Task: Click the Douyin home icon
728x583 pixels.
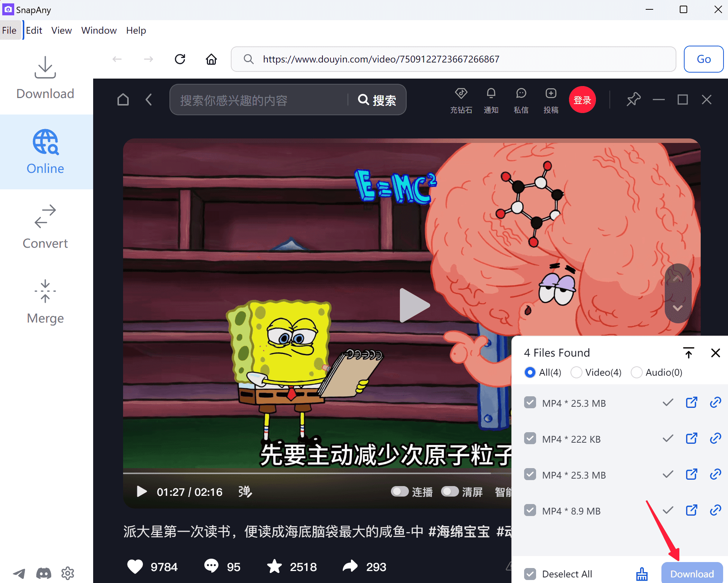Action: (x=123, y=100)
